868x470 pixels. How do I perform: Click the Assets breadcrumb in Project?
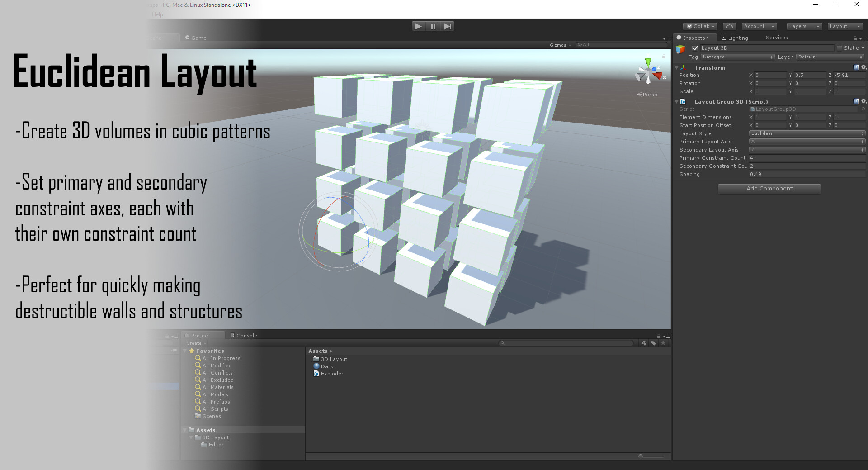[318, 351]
